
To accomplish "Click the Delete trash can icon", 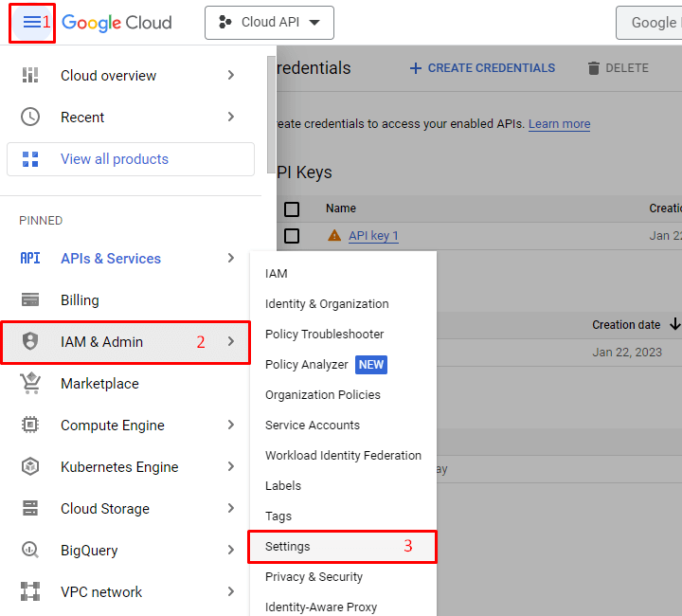I will pyautogui.click(x=593, y=68).
